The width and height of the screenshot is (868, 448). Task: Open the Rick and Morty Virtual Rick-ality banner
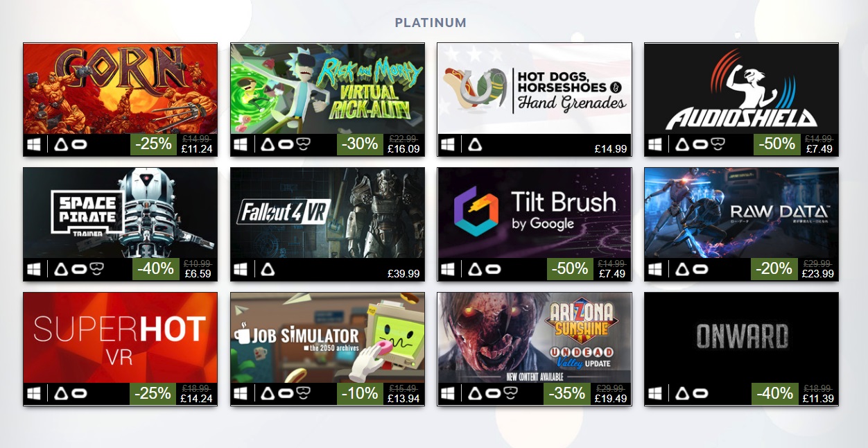[x=327, y=89]
